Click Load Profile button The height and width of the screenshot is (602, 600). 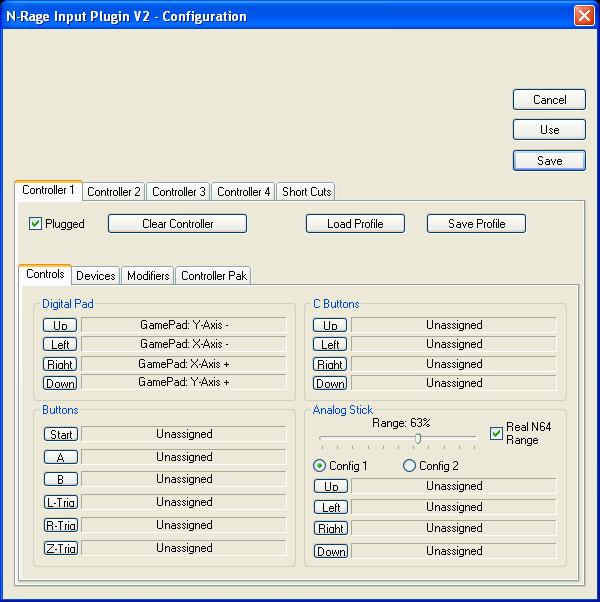355,223
